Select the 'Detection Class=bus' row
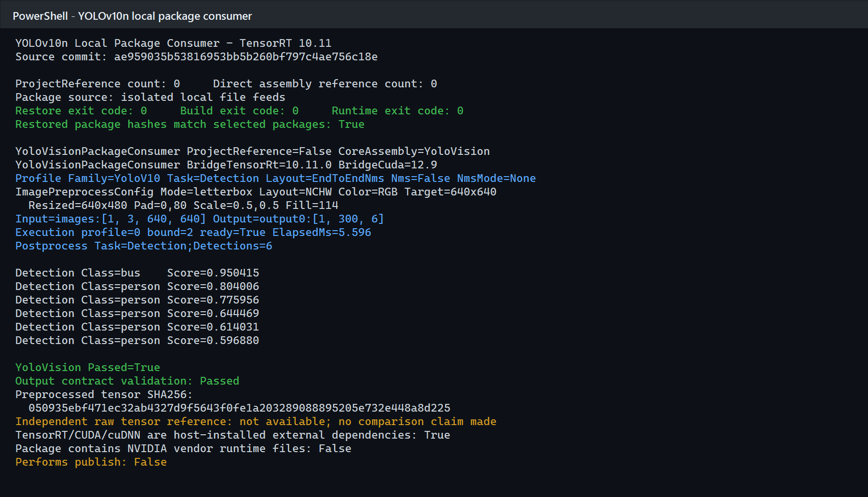Image resolution: width=868 pixels, height=497 pixels. point(137,273)
